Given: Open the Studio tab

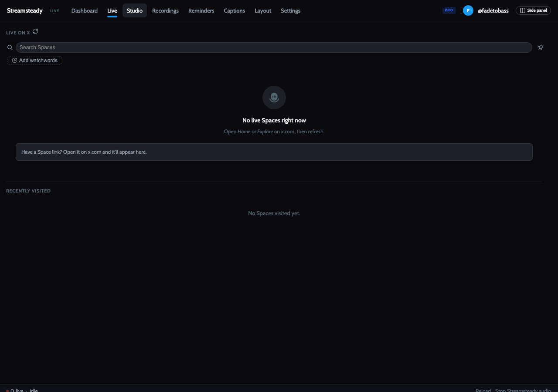Looking at the screenshot, I should 135,10.
